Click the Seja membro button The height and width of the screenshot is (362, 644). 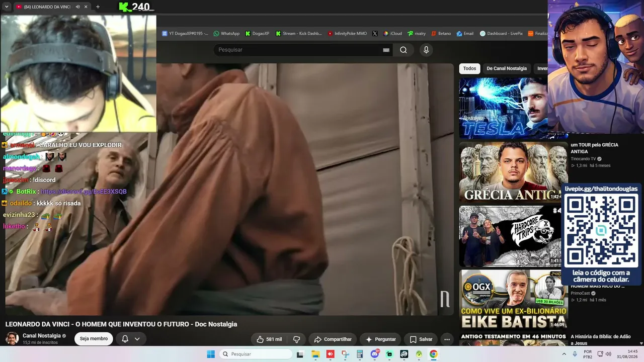pyautogui.click(x=94, y=339)
